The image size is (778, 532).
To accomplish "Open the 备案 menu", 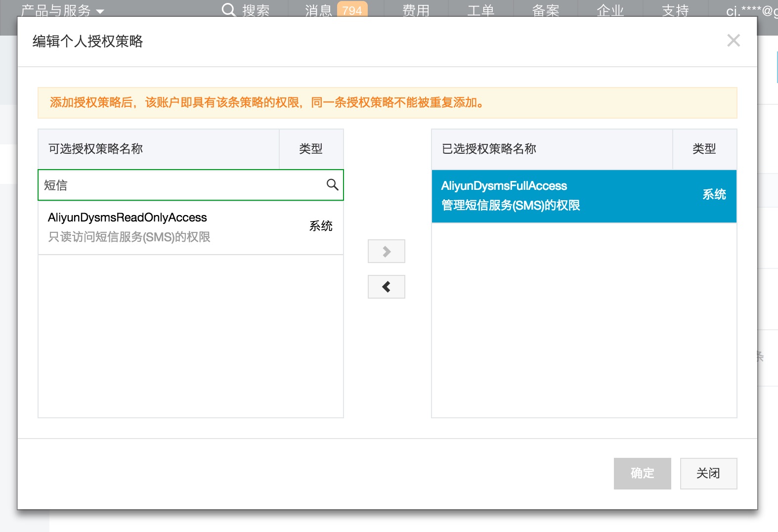I will [546, 10].
